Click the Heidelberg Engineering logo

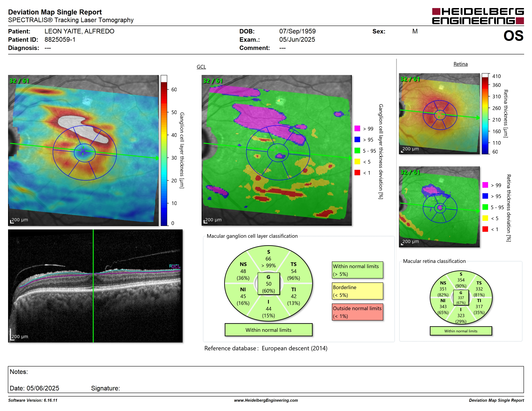[x=478, y=16]
